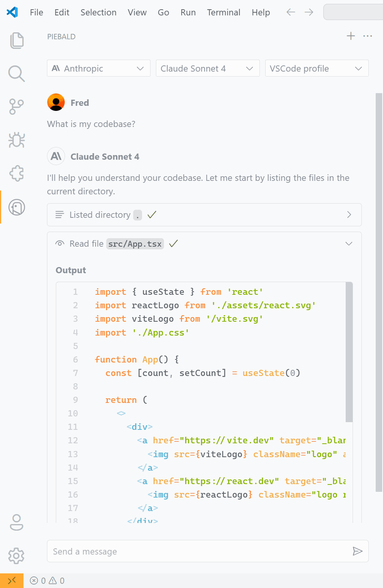
Task: Open the Explorer sidebar icon
Action: point(16,40)
